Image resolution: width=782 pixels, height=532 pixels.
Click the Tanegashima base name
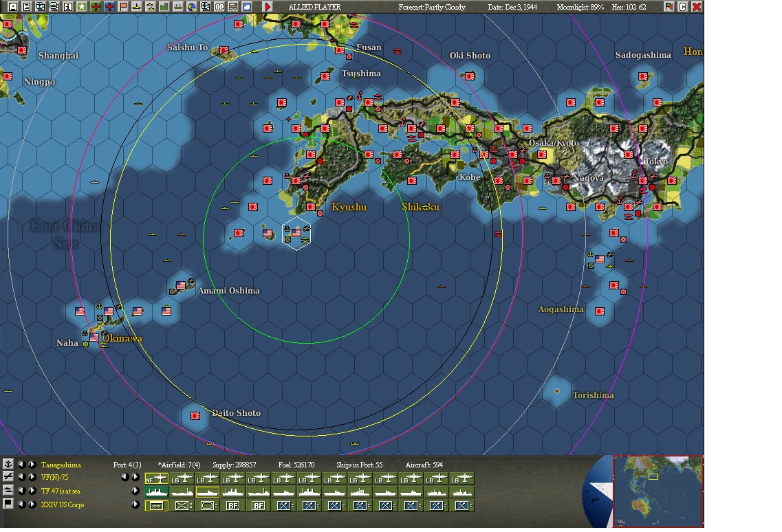(x=61, y=465)
